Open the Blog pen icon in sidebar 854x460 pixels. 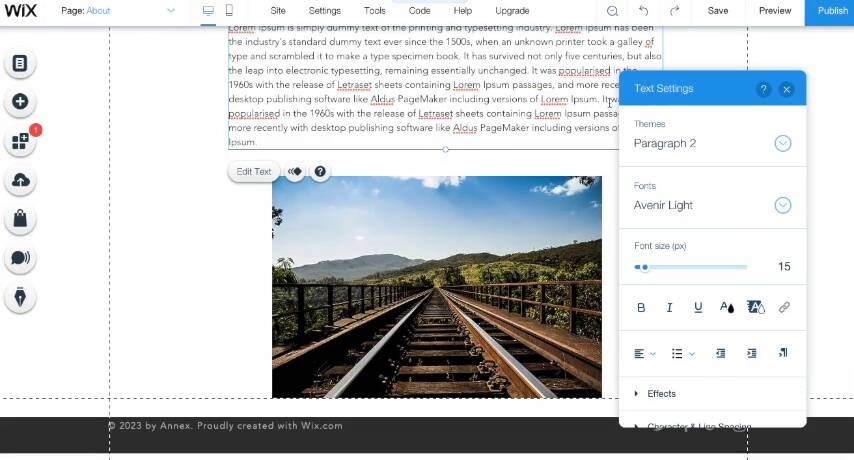click(x=20, y=297)
